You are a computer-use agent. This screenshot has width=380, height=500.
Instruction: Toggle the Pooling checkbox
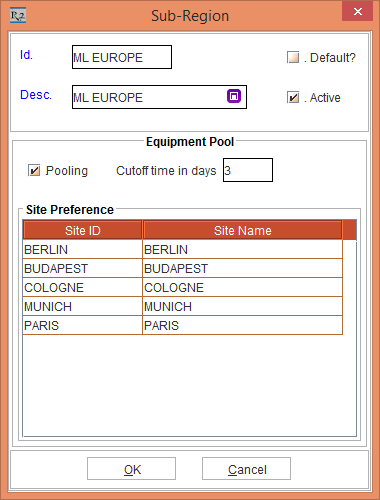[x=34, y=170]
